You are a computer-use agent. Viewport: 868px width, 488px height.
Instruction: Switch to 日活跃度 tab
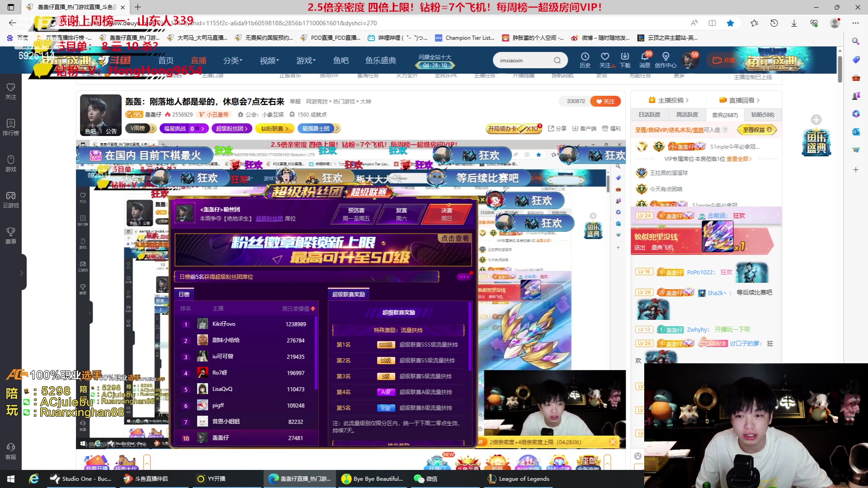649,115
